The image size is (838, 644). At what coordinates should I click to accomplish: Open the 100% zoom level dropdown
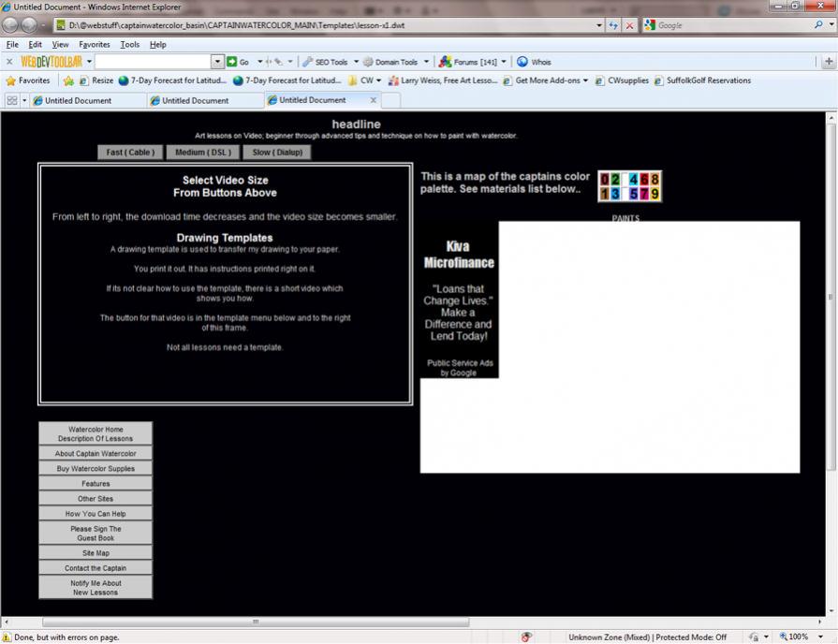pos(821,637)
